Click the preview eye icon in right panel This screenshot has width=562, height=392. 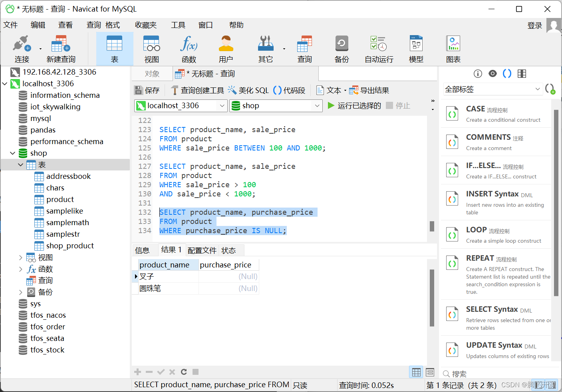[492, 73]
